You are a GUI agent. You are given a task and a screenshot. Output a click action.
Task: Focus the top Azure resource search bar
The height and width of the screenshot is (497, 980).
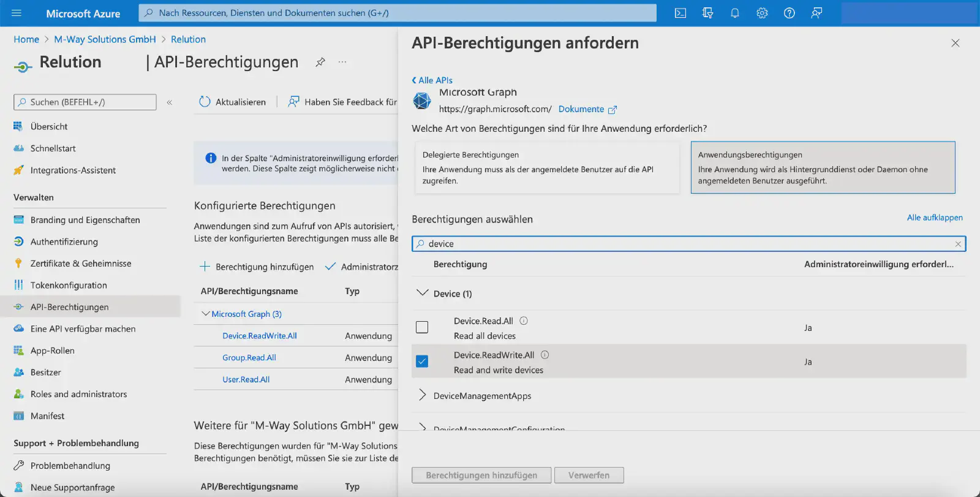(398, 13)
